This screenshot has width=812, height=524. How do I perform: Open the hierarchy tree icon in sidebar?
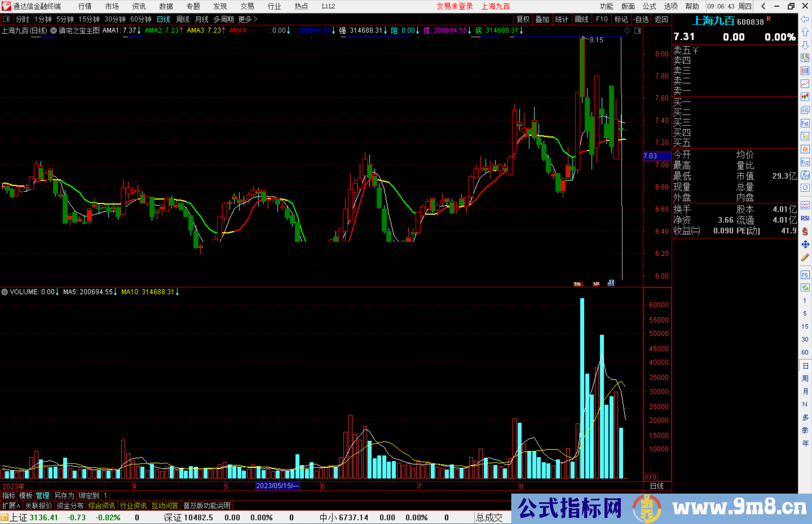pyautogui.click(x=805, y=136)
